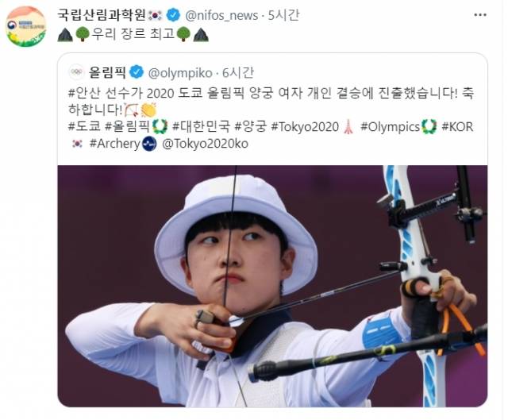Open the @olympiko handle
Viewport: 508px width, 420px height.
click(x=180, y=73)
